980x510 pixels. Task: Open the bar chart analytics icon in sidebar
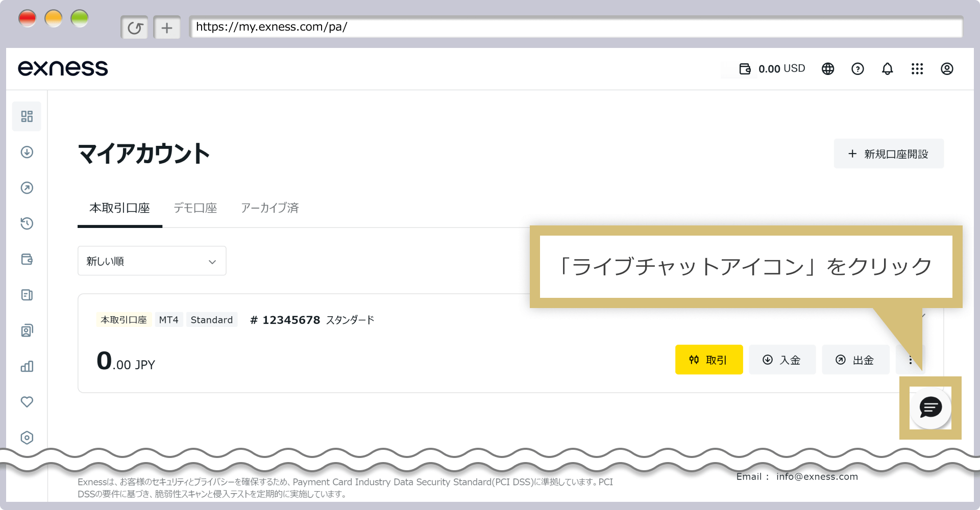click(x=27, y=366)
